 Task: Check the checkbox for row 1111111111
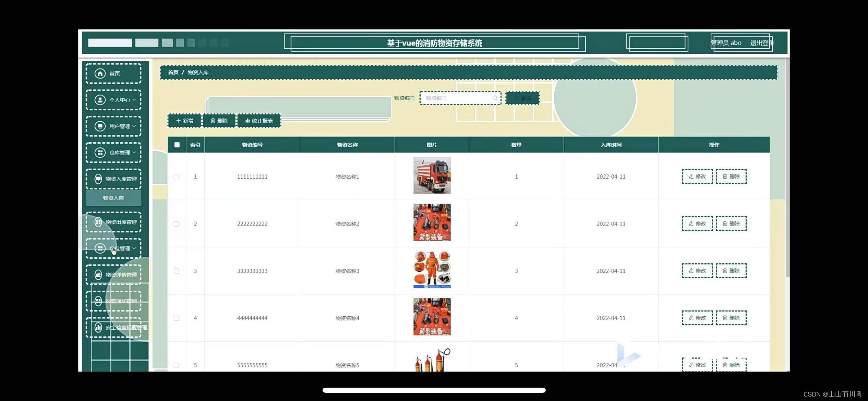click(176, 177)
